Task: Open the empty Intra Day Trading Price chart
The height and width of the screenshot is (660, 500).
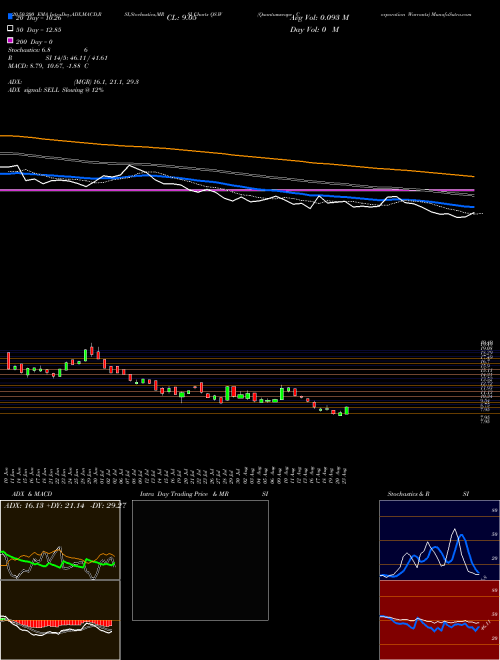Action: [200, 560]
